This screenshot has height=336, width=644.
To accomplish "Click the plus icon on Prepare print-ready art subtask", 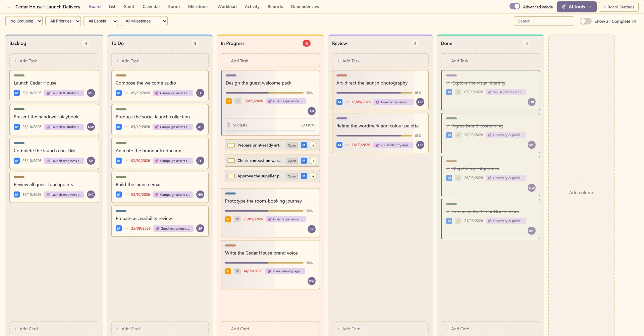I will pos(313,146).
